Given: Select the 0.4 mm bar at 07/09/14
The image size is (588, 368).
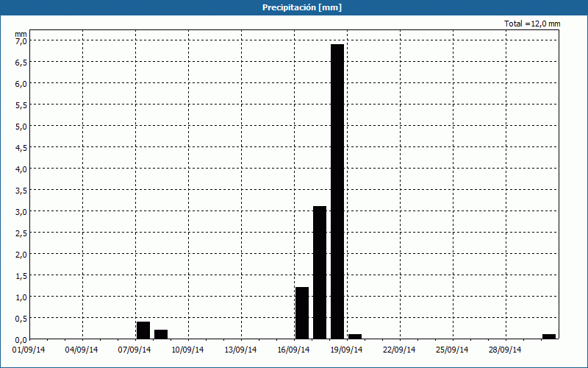Looking at the screenshot, I should (x=143, y=330).
